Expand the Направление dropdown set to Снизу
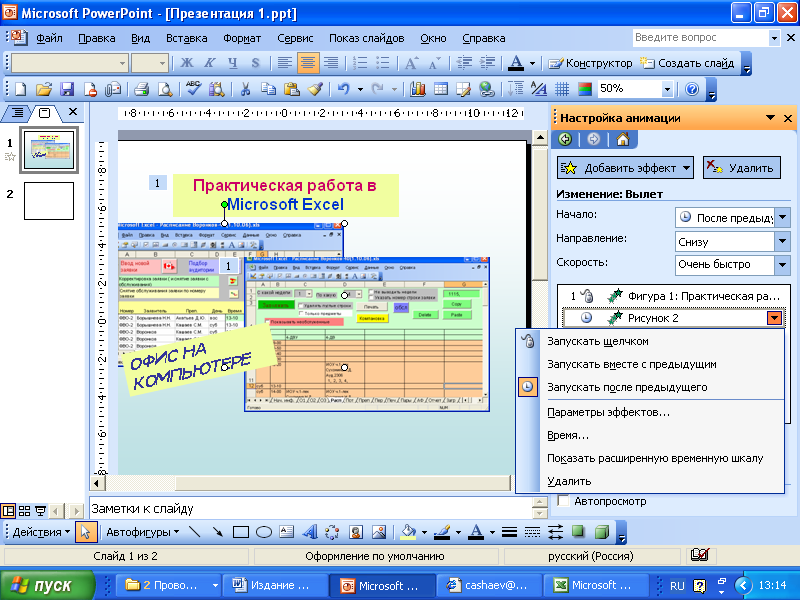 (x=782, y=241)
